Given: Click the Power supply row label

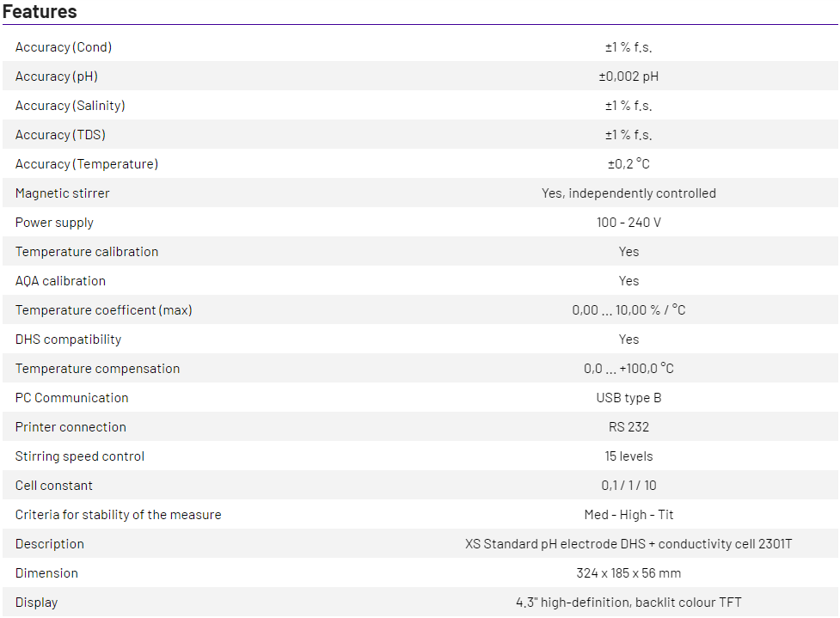Looking at the screenshot, I should click(x=54, y=223).
